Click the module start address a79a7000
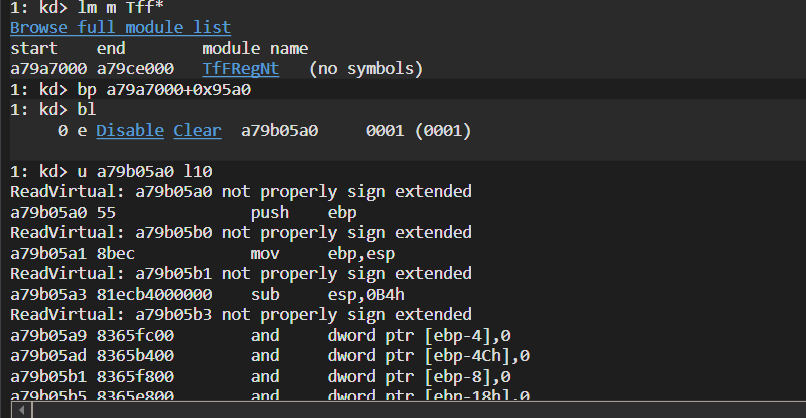The image size is (806, 418). [x=49, y=68]
